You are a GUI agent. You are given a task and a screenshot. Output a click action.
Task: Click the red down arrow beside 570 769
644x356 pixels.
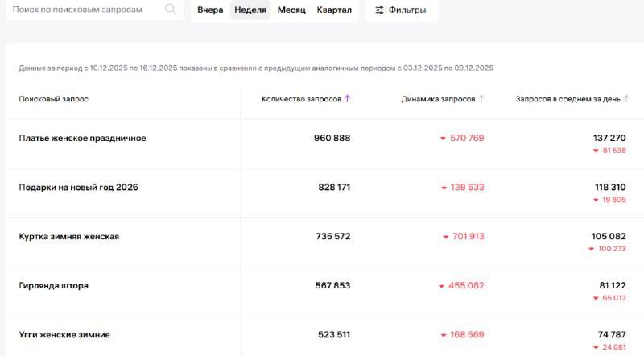443,139
